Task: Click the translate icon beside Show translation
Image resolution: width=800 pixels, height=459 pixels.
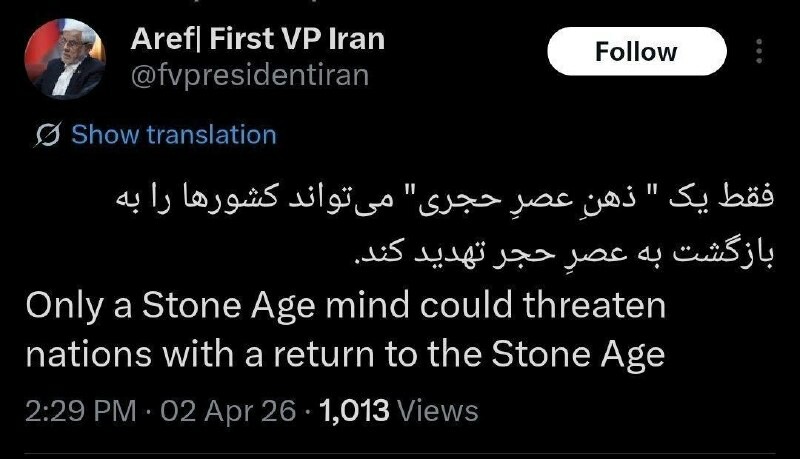Action: point(47,135)
